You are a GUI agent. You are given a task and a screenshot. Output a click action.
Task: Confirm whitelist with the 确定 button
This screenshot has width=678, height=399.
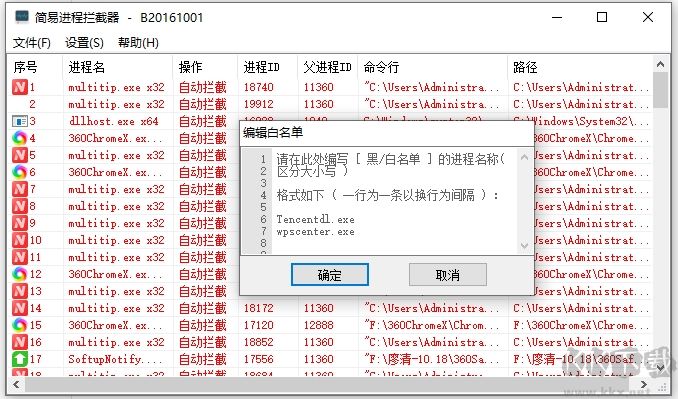pyautogui.click(x=330, y=275)
